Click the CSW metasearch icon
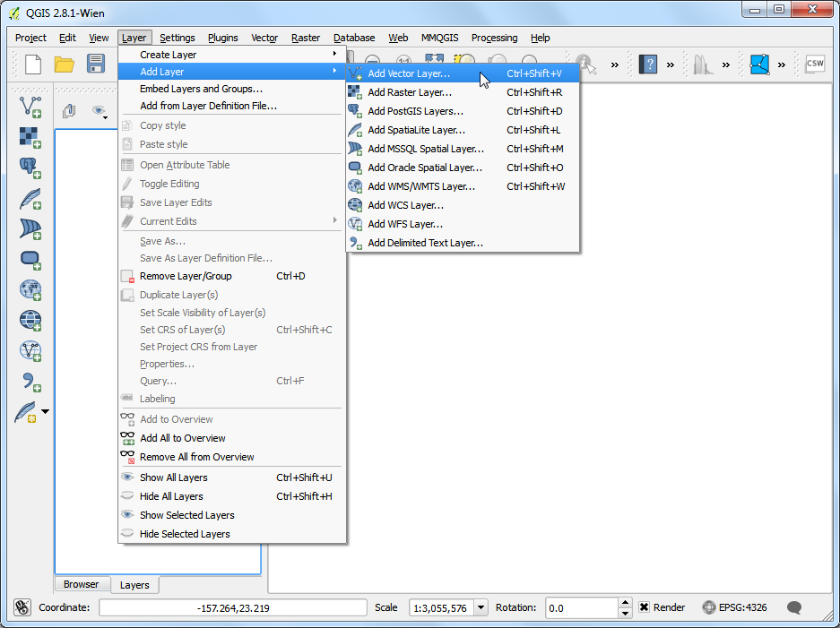Image resolution: width=840 pixels, height=628 pixels. [x=815, y=65]
